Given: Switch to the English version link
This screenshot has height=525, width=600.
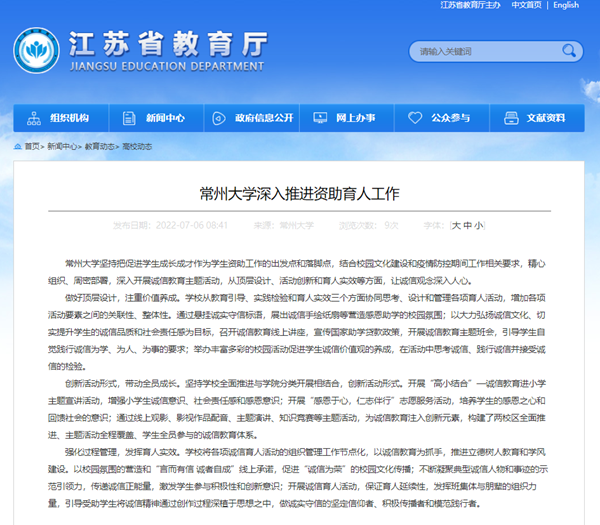Looking at the screenshot, I should click(565, 5).
